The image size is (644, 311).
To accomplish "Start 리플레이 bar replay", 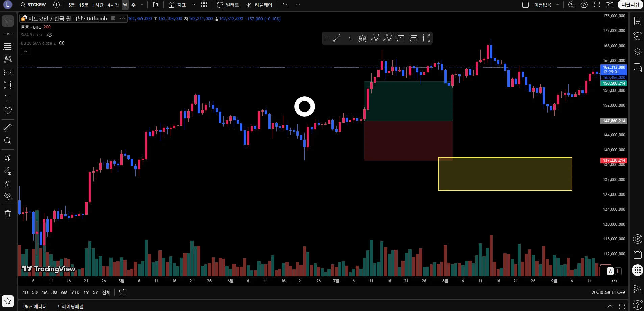I will coord(259,5).
